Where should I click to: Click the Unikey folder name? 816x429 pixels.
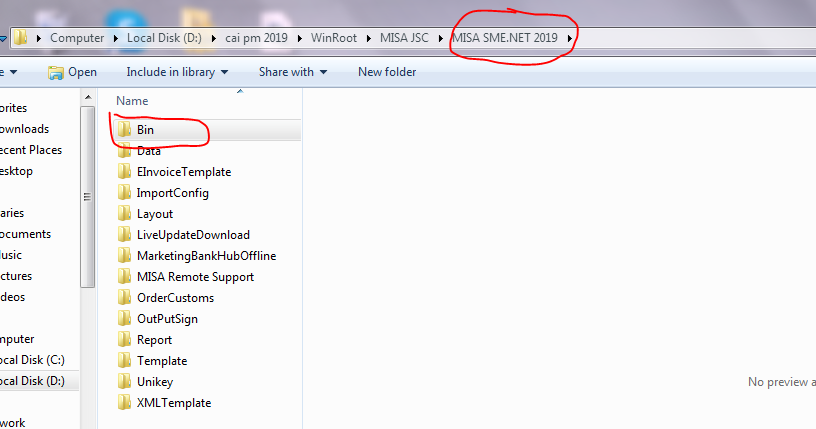click(x=155, y=382)
